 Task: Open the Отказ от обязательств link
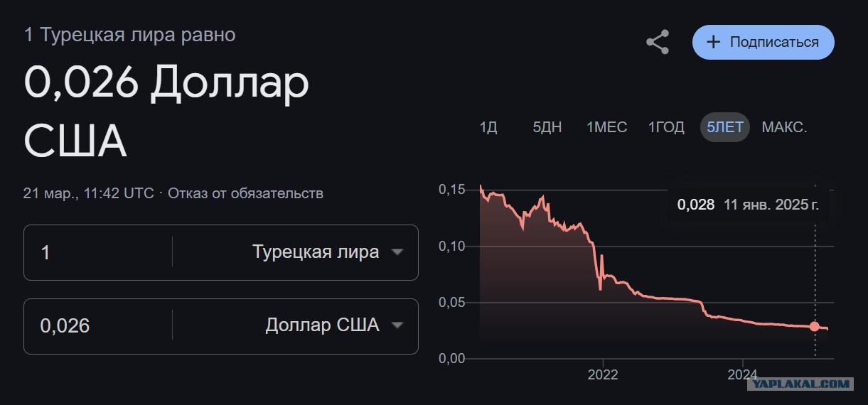click(245, 193)
